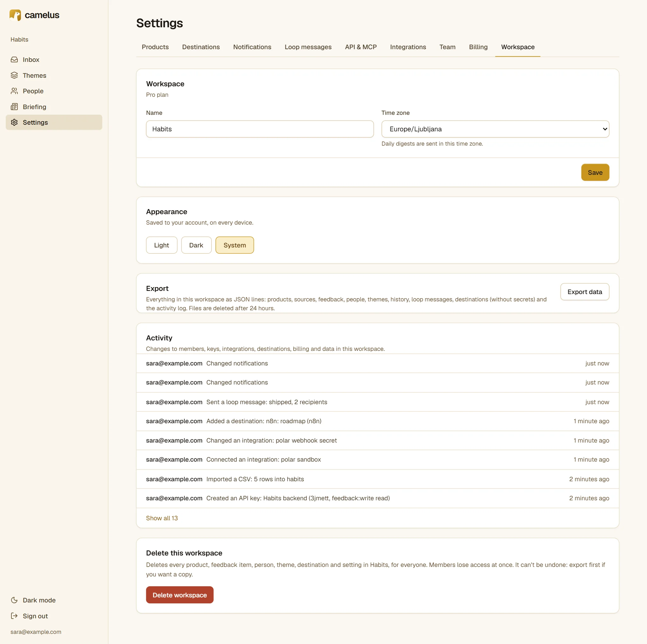
Task: Open the Notifications tab
Action: [x=252, y=47]
